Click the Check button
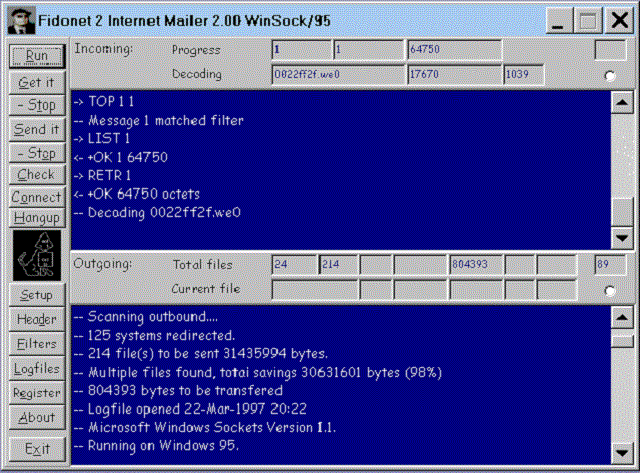640x473 pixels. (x=37, y=175)
